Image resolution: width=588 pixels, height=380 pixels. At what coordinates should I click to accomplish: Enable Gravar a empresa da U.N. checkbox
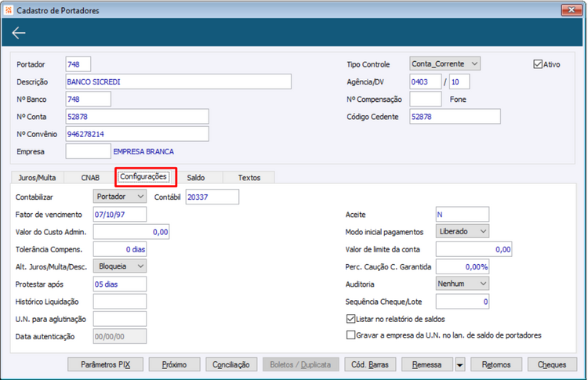pyautogui.click(x=350, y=335)
